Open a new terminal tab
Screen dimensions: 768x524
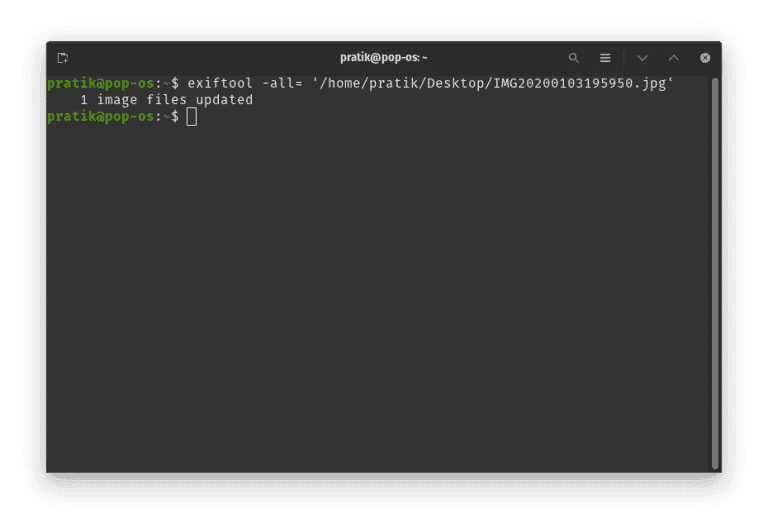[63, 58]
